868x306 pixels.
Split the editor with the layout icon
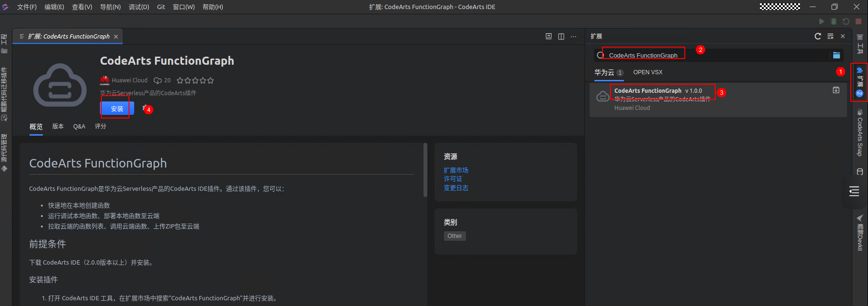click(x=561, y=36)
